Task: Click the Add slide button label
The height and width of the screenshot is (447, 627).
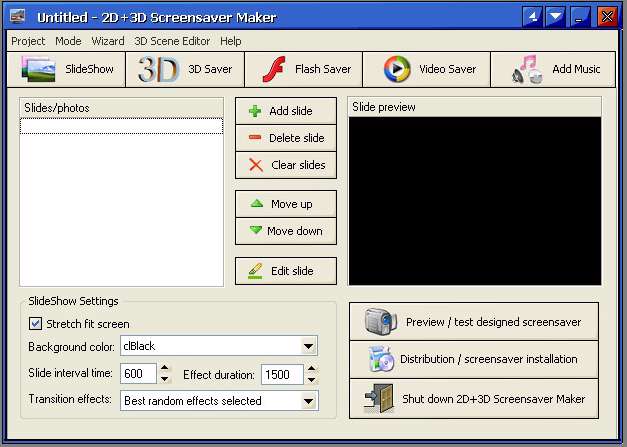Action: coord(291,111)
